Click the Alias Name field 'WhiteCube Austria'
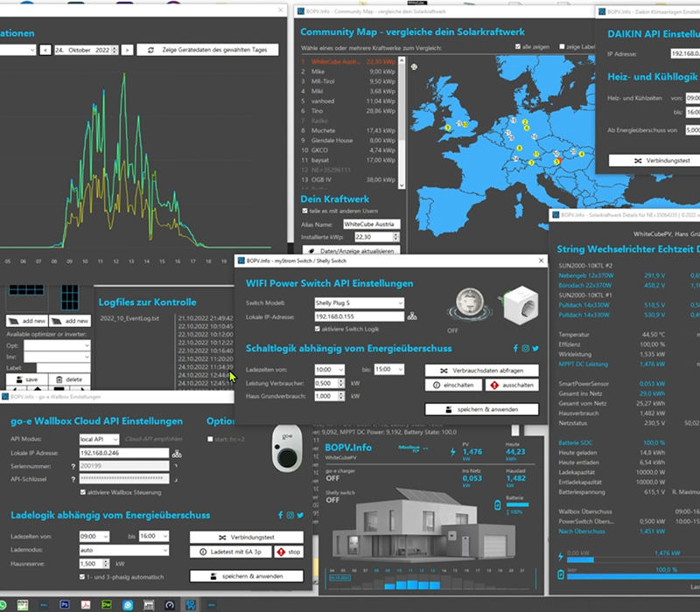 click(371, 224)
